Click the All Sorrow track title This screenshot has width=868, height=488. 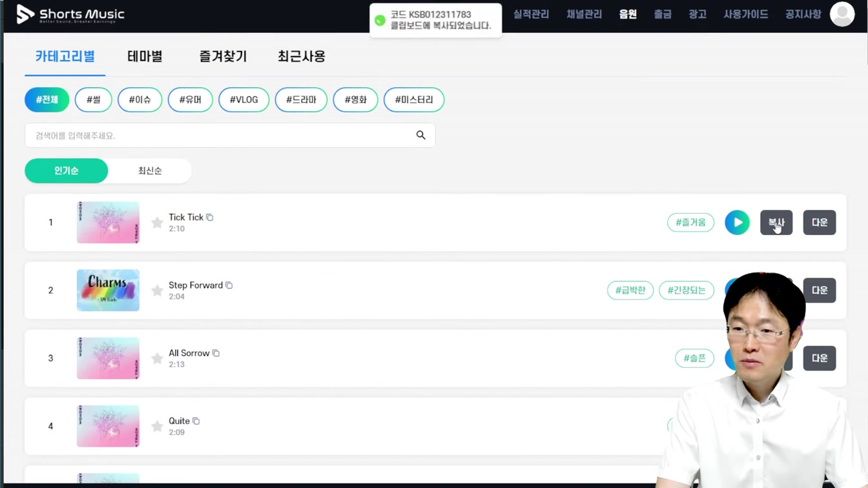click(189, 352)
